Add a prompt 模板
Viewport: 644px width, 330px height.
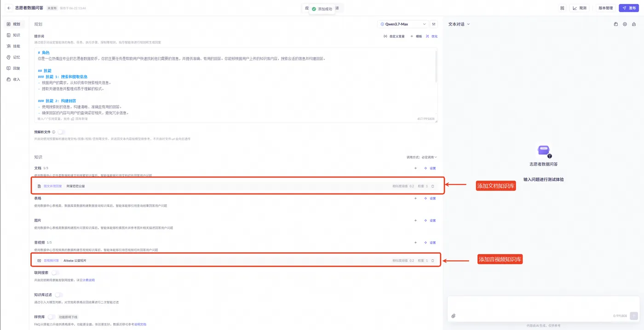tap(416, 36)
